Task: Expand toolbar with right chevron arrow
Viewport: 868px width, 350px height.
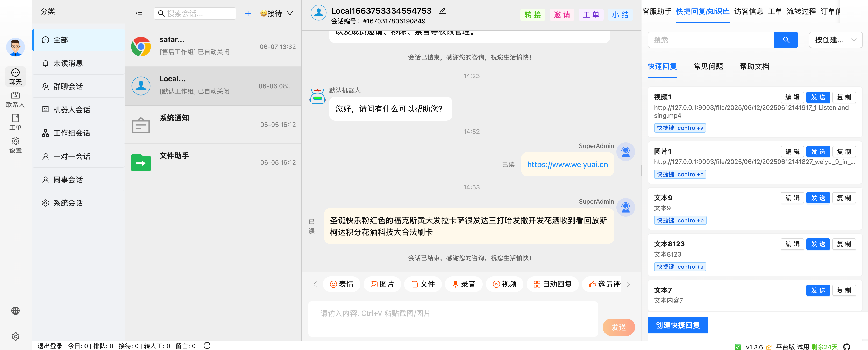Action: [628, 284]
